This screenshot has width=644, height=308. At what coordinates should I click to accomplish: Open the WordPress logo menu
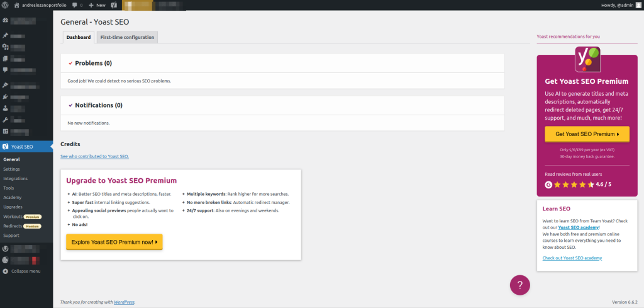(x=5, y=5)
